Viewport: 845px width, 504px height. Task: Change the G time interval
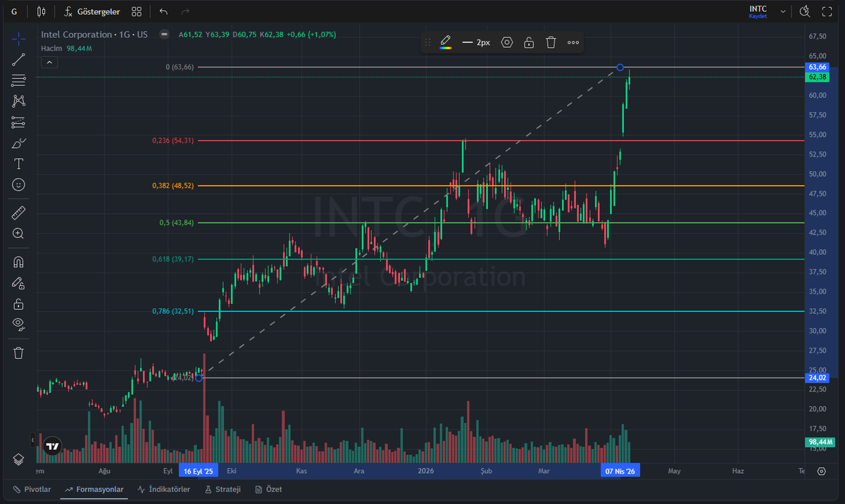pyautogui.click(x=14, y=12)
